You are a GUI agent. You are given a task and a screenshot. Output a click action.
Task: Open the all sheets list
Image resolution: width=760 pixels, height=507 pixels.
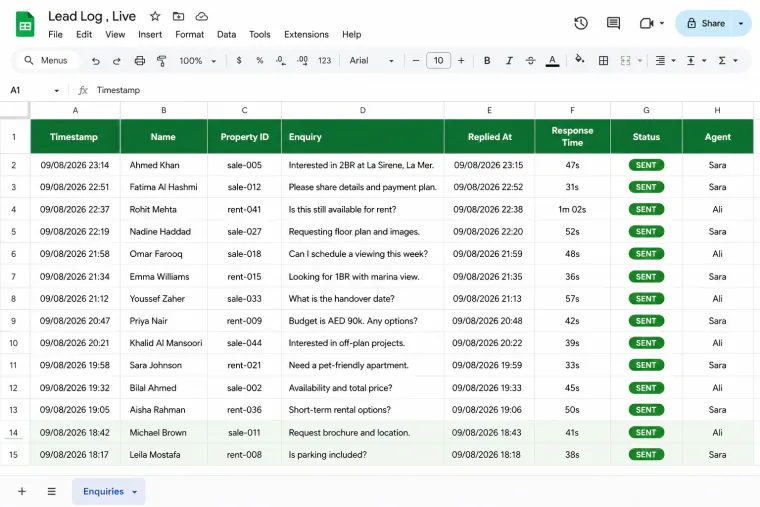point(51,491)
